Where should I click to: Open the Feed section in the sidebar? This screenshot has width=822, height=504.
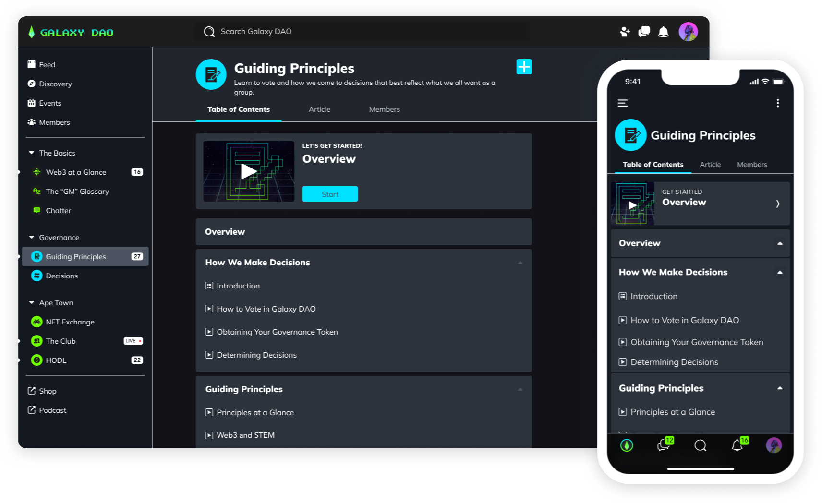[48, 64]
